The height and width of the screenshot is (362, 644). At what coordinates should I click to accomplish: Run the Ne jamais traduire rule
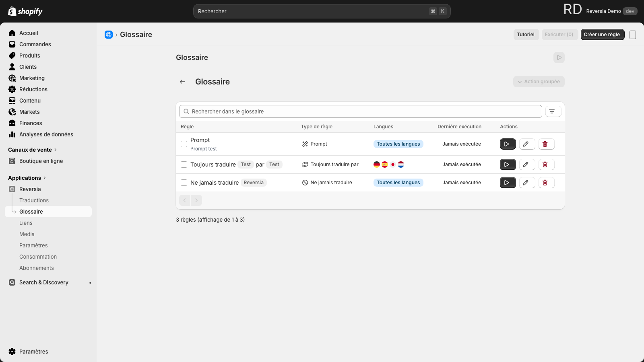click(x=508, y=183)
